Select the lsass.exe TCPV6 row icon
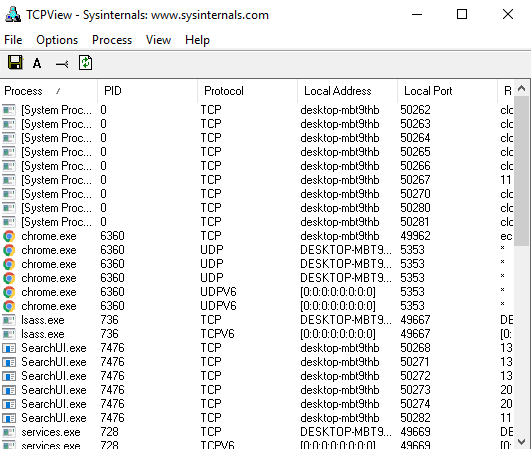 click(x=9, y=334)
